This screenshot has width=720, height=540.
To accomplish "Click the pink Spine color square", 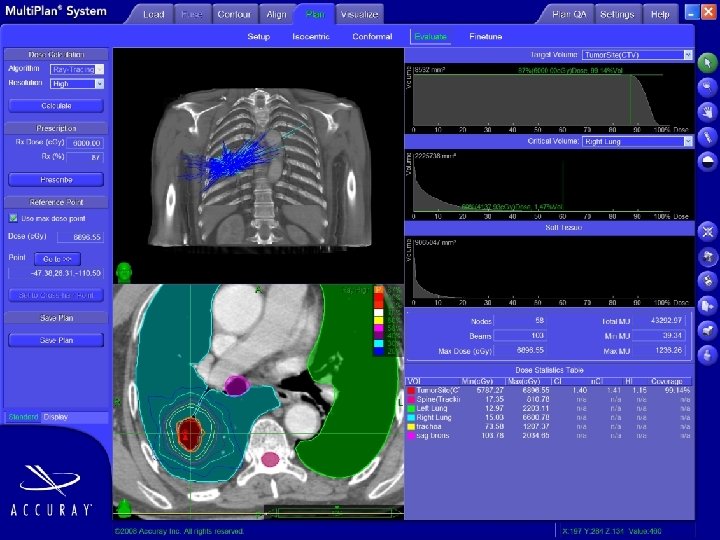I will [x=411, y=399].
